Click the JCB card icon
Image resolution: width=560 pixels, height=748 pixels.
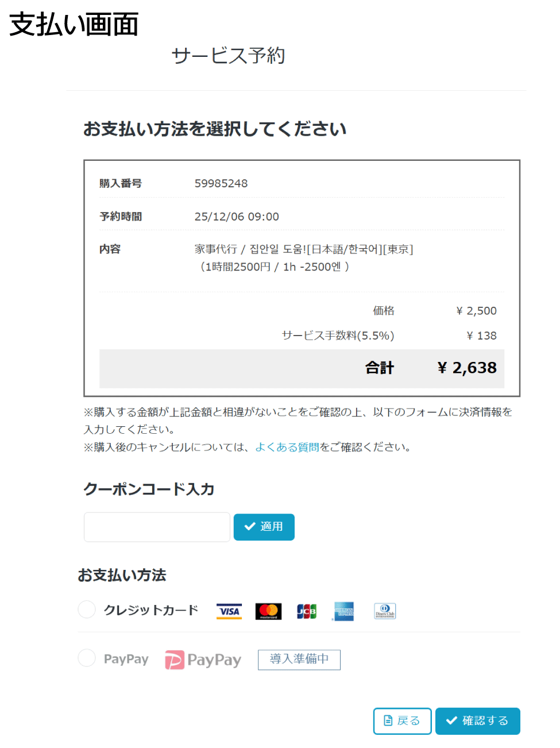307,611
